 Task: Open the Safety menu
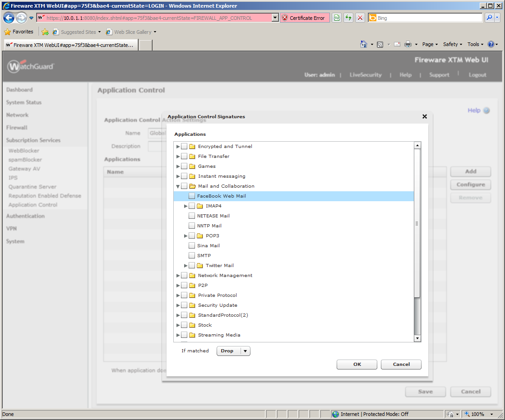(x=450, y=44)
